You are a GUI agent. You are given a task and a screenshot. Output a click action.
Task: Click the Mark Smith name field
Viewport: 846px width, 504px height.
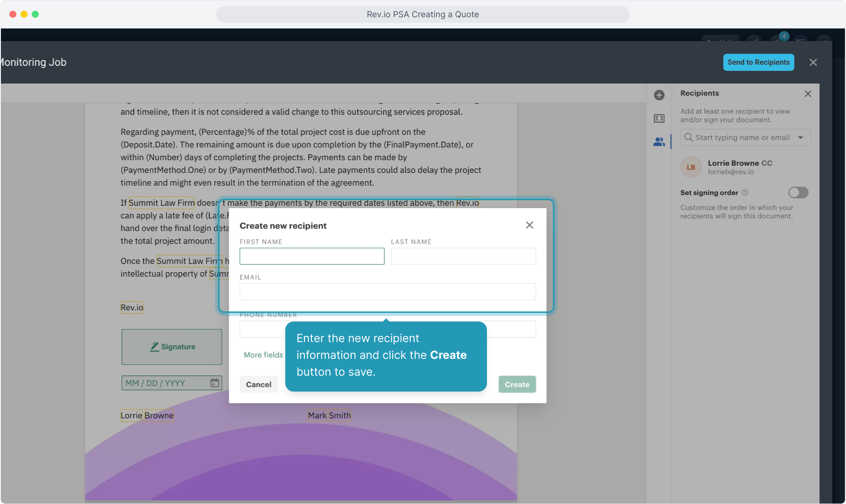[x=329, y=415]
